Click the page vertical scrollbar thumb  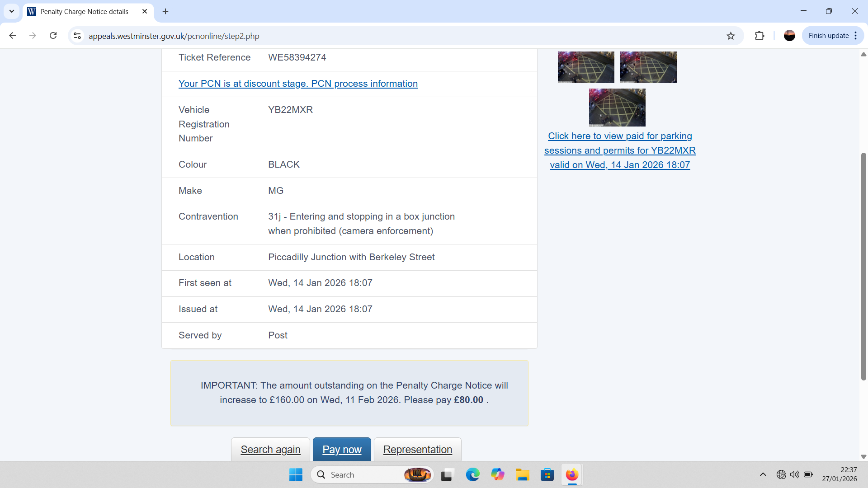click(863, 267)
